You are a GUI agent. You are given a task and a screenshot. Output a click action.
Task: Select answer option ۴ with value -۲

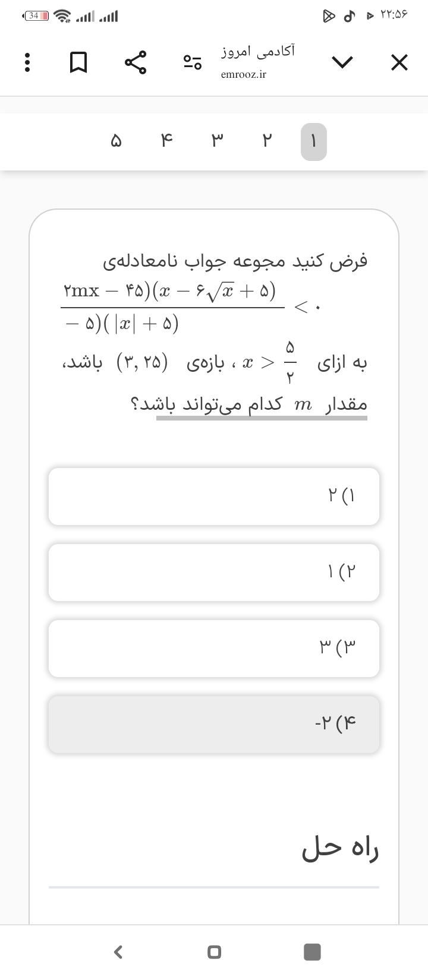(x=214, y=724)
